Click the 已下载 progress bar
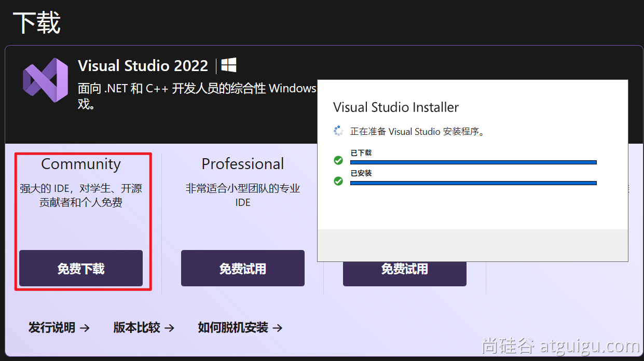 pyautogui.click(x=473, y=162)
